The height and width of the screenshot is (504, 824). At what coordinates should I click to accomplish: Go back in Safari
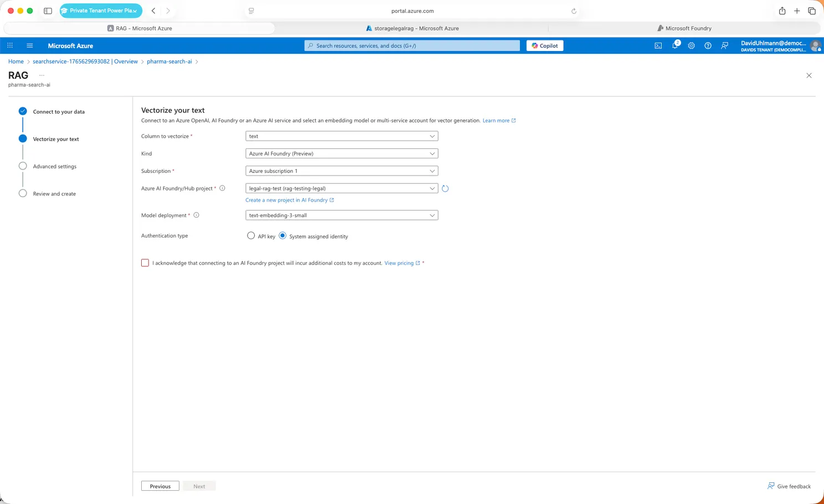pos(153,11)
